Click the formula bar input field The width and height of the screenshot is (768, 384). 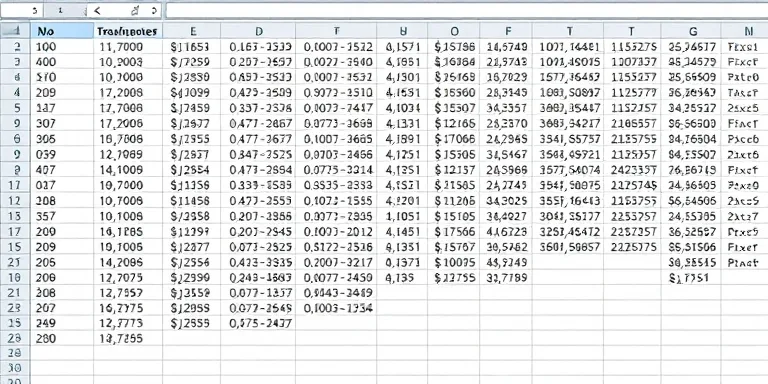click(466, 10)
